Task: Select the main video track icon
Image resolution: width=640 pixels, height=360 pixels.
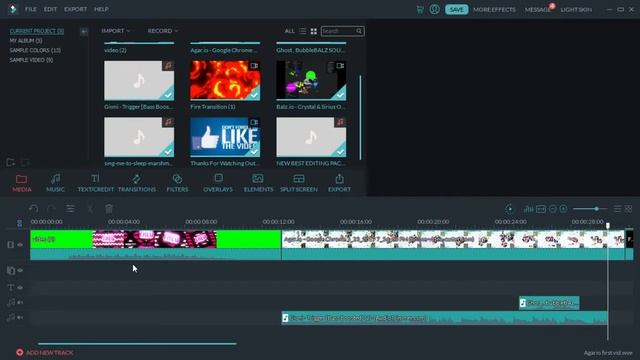Action: 11,244
